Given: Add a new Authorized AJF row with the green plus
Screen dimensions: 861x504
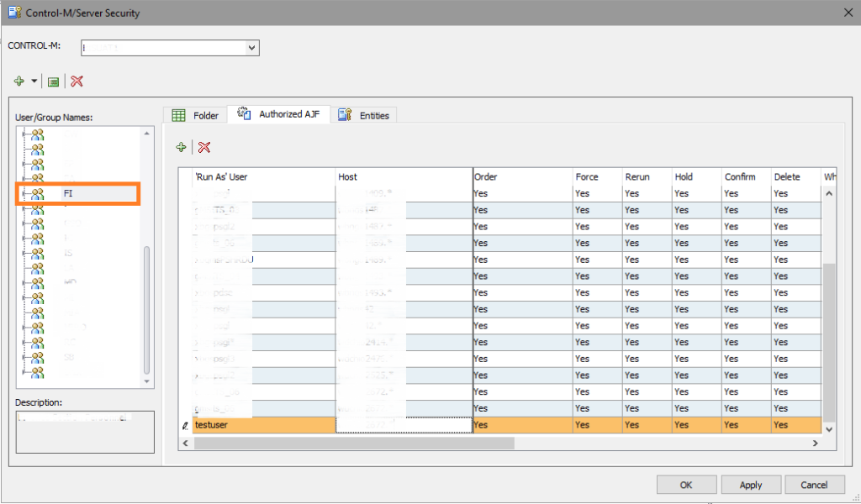Looking at the screenshot, I should [x=182, y=147].
